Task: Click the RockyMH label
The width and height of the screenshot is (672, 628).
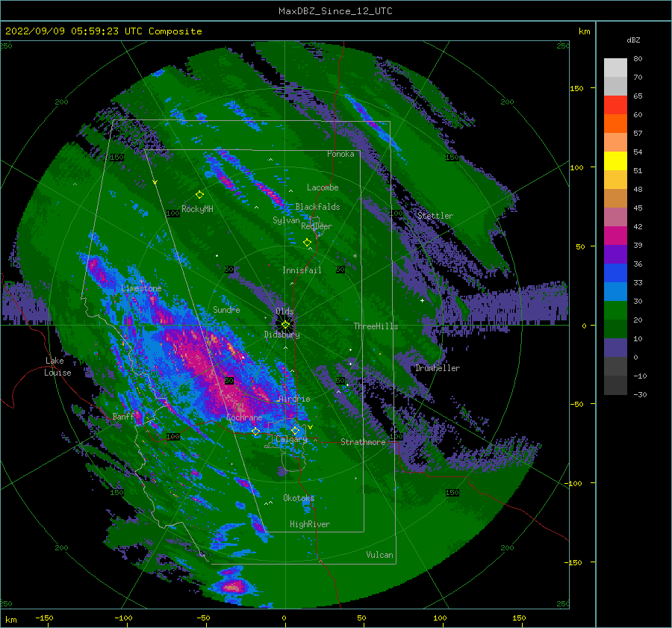Action: point(197,209)
